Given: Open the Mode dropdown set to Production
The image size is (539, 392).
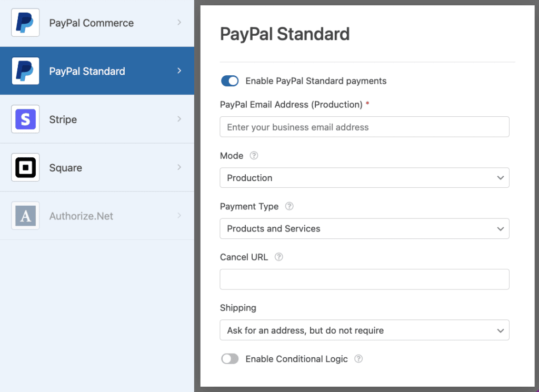Looking at the screenshot, I should pos(364,178).
